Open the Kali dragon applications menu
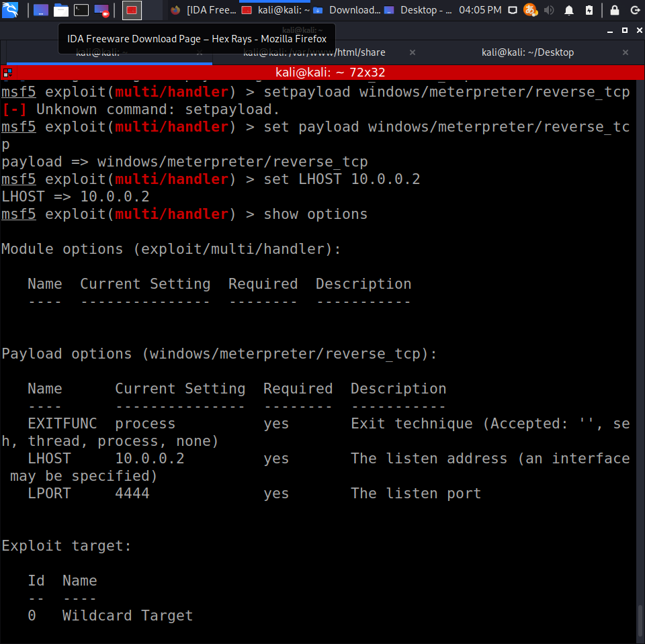The image size is (645, 644). (x=10, y=10)
